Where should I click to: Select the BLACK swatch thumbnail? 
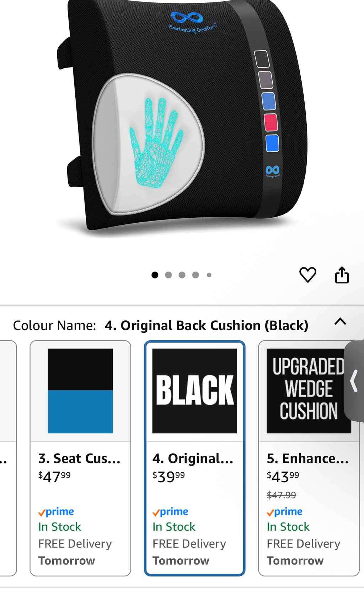(x=194, y=391)
